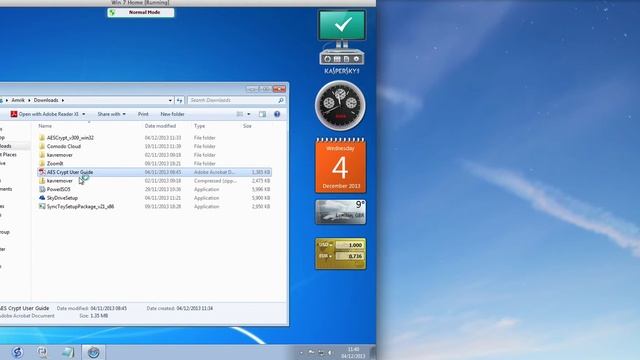This screenshot has height=360, width=640.
Task: Click the refresh button beside the address bar
Action: (180, 100)
